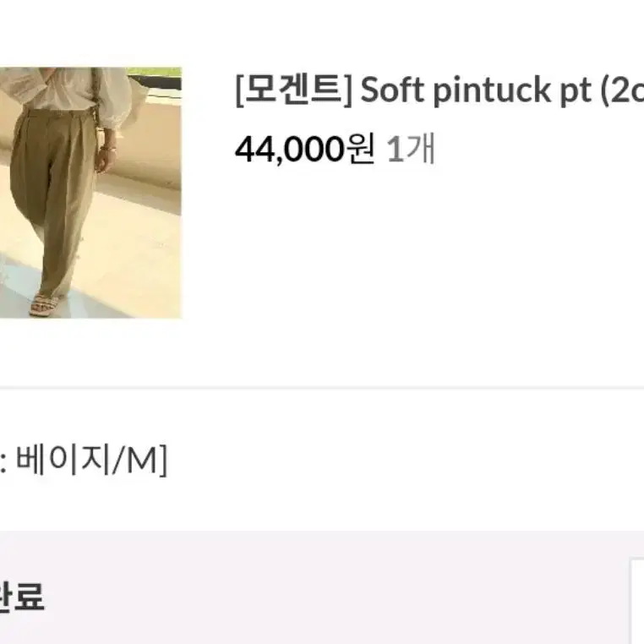Screen dimensions: 644x644
Task: Click the 1개 quantity label
Action: [411, 149]
